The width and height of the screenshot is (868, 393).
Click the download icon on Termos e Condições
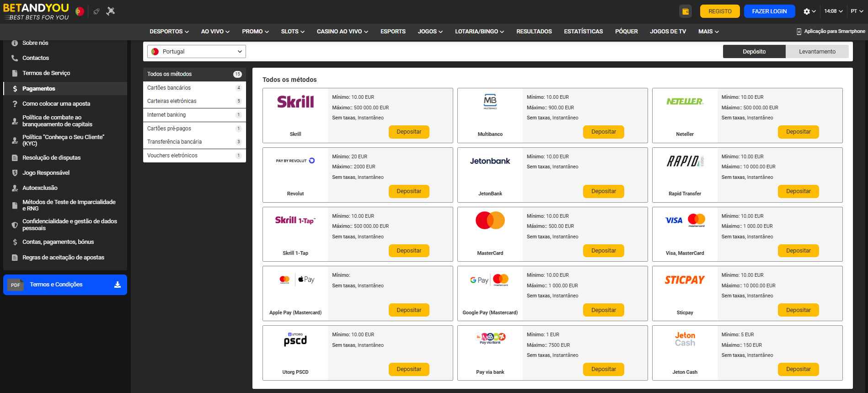[118, 285]
